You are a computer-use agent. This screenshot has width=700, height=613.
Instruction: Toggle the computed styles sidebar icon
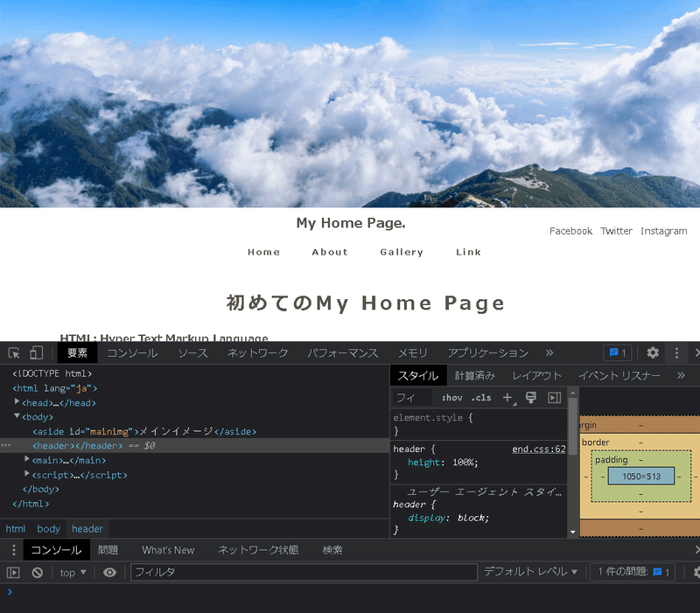[x=554, y=398]
